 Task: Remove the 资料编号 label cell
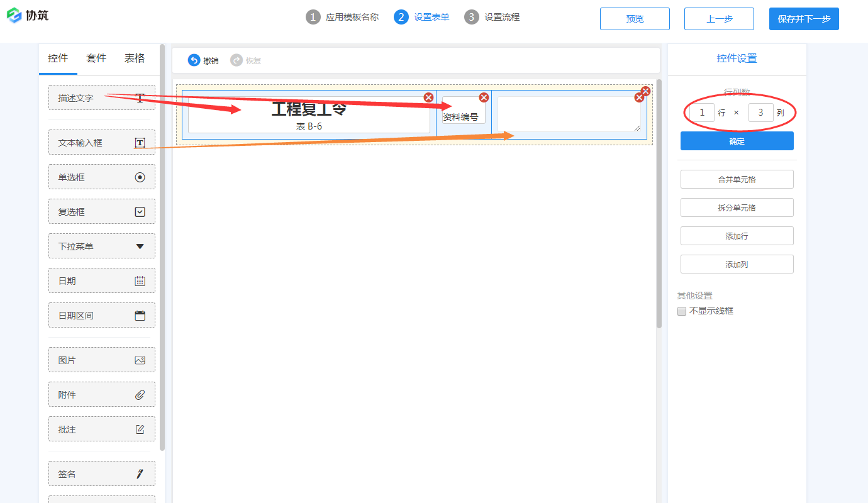(484, 97)
